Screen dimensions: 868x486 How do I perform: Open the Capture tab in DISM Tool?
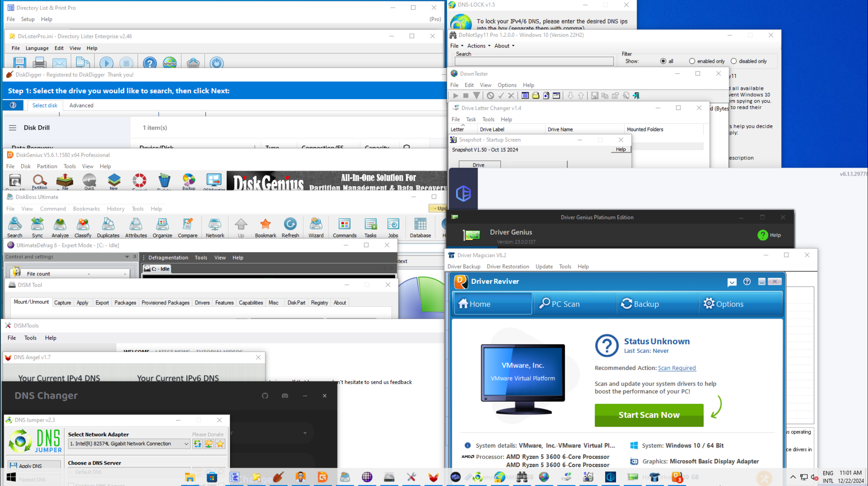[62, 303]
